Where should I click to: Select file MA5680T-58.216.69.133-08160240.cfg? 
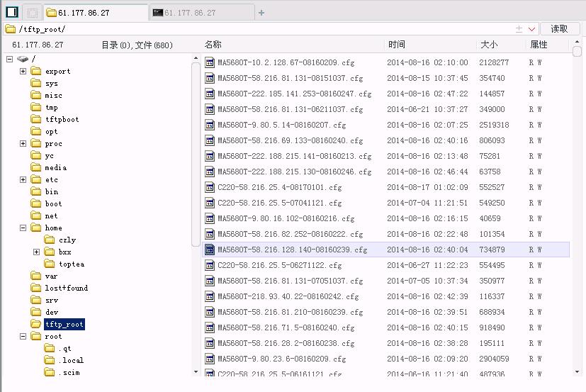point(290,140)
